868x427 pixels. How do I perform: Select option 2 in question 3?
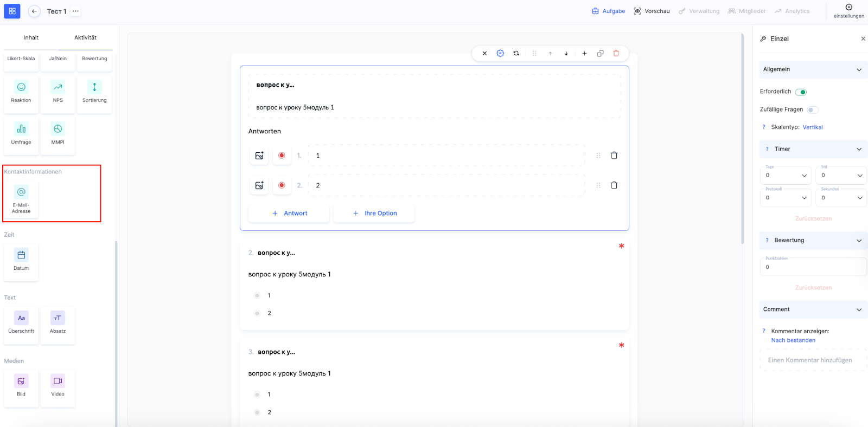[257, 412]
